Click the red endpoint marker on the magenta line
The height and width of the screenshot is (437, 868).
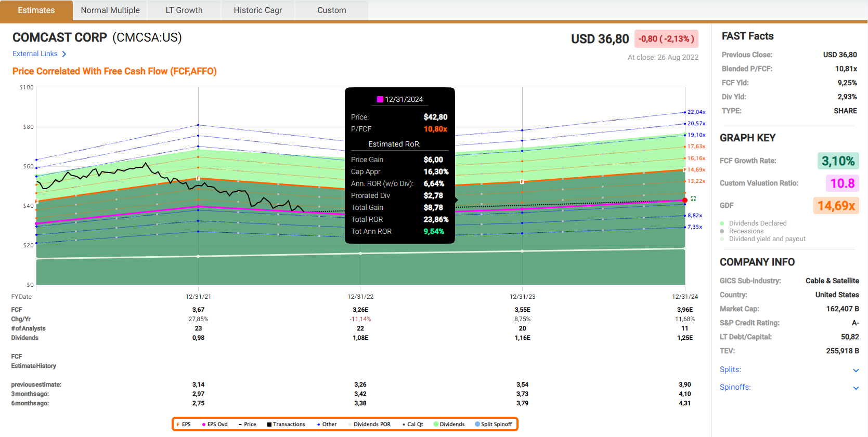(685, 200)
